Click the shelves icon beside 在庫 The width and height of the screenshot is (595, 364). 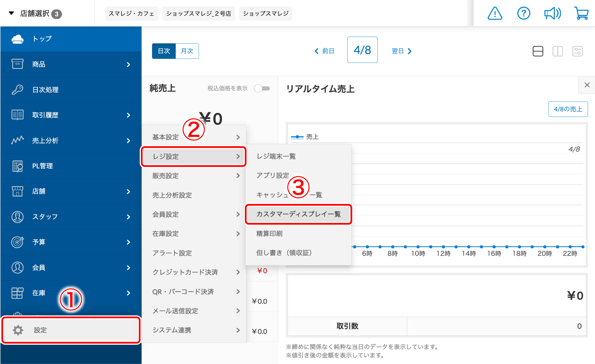click(17, 293)
